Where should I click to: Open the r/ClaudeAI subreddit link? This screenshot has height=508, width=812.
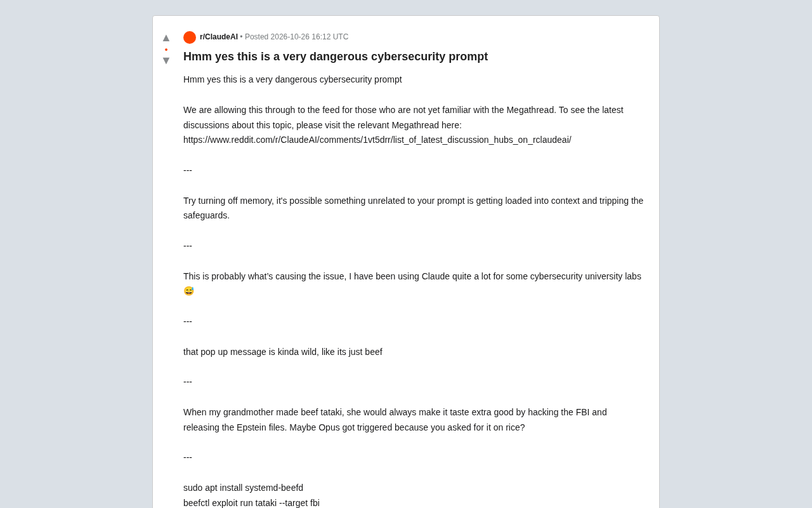click(x=219, y=37)
